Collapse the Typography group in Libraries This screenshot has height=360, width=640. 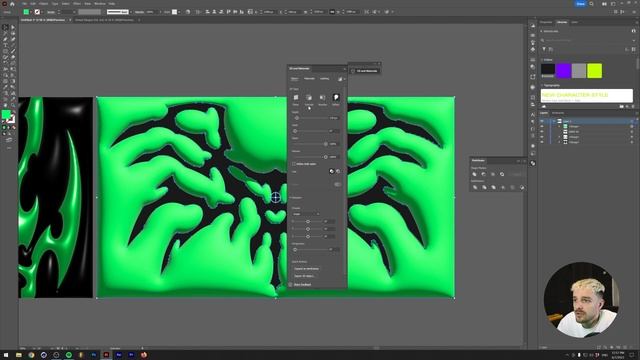click(542, 85)
